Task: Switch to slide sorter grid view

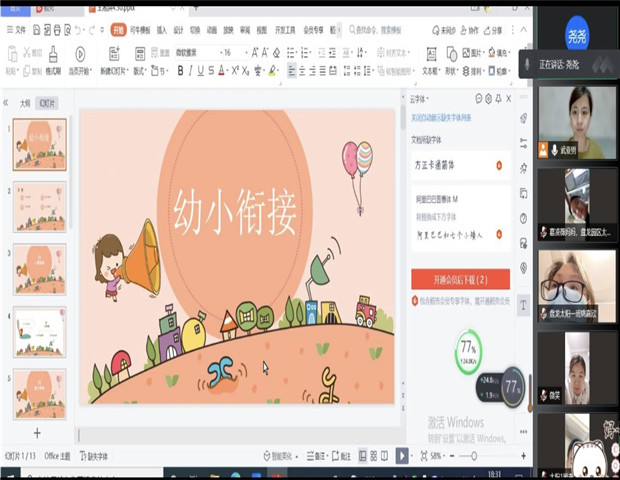Action: pyautogui.click(x=376, y=456)
